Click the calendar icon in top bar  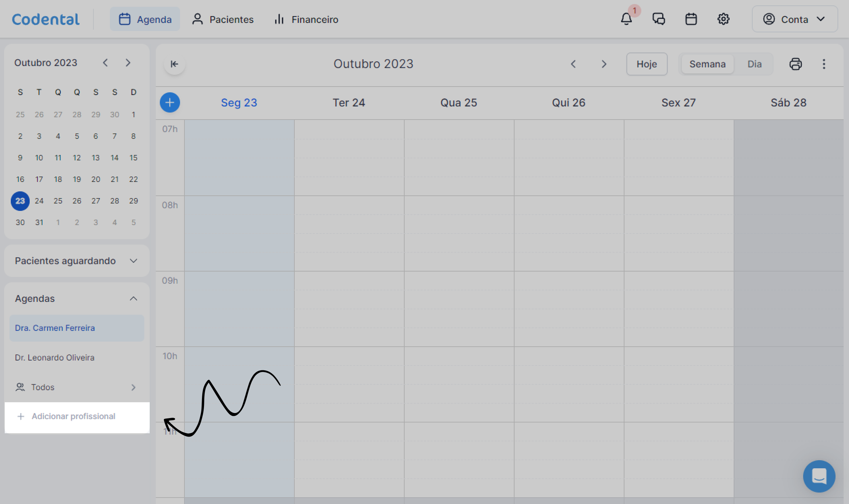tap(691, 19)
